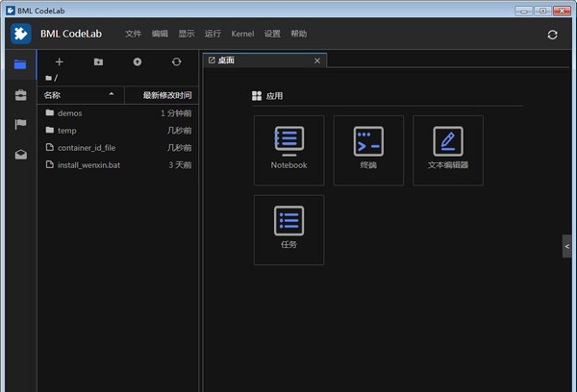Image resolution: width=577 pixels, height=392 pixels.
Task: Open the 运行 menu
Action: click(x=213, y=34)
